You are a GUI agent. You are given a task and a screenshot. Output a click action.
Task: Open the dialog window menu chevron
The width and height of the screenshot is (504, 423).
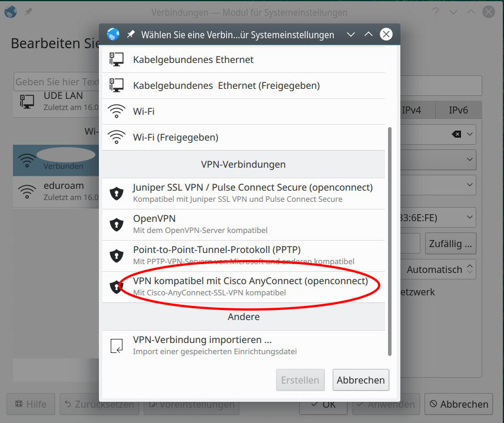click(351, 34)
